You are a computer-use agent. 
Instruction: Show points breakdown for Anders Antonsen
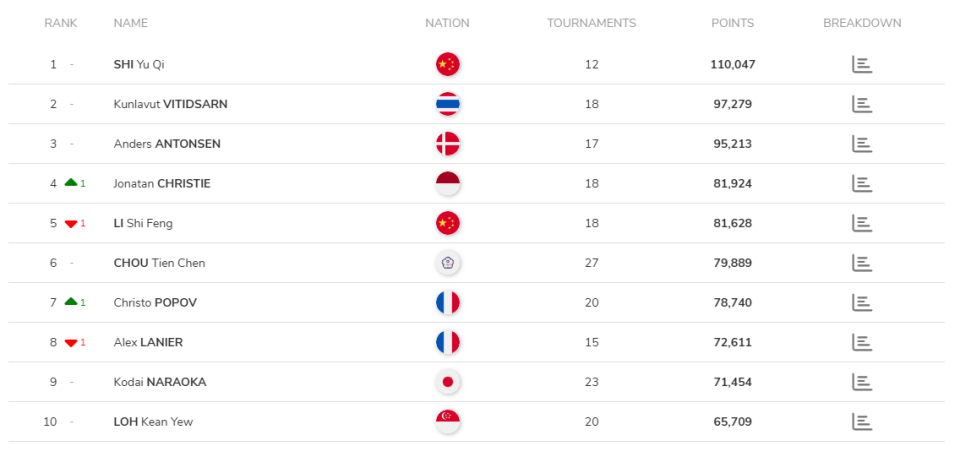point(861,143)
